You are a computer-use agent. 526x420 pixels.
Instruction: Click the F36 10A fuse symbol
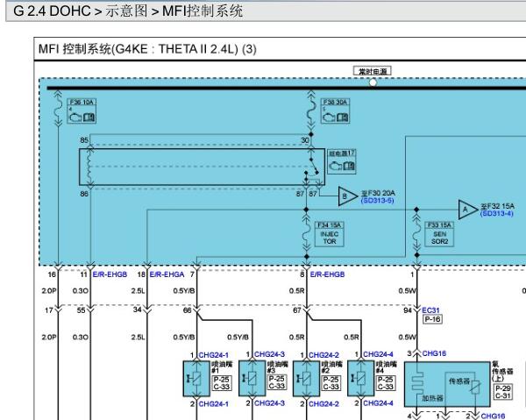pos(59,109)
